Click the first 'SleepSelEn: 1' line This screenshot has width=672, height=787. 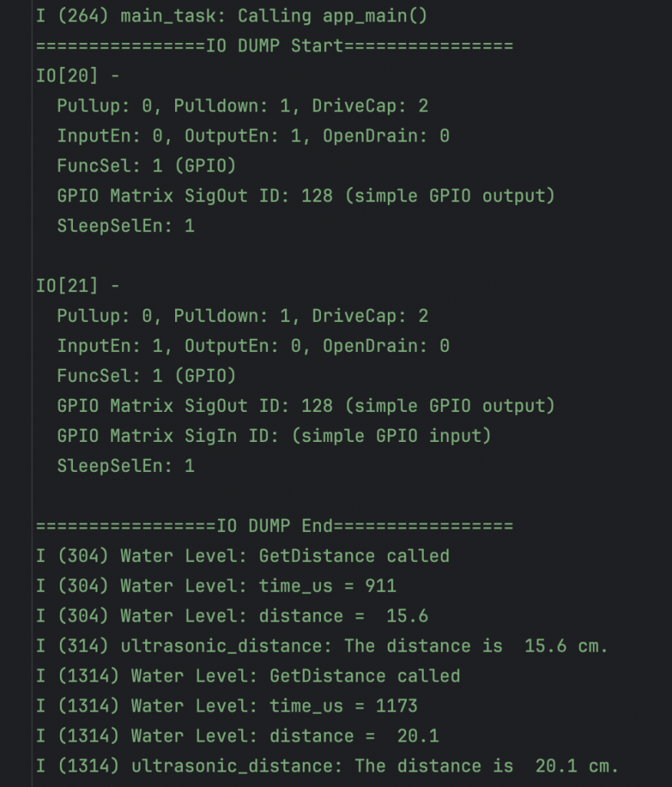click(125, 226)
